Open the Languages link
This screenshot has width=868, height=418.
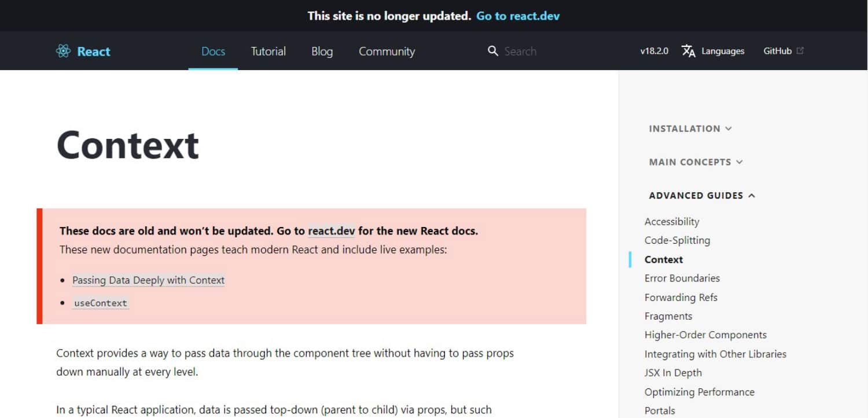point(723,51)
